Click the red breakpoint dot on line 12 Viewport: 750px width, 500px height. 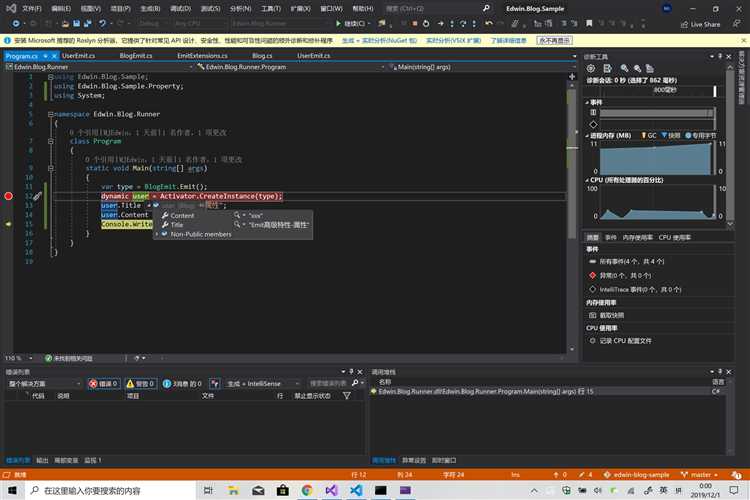8,196
